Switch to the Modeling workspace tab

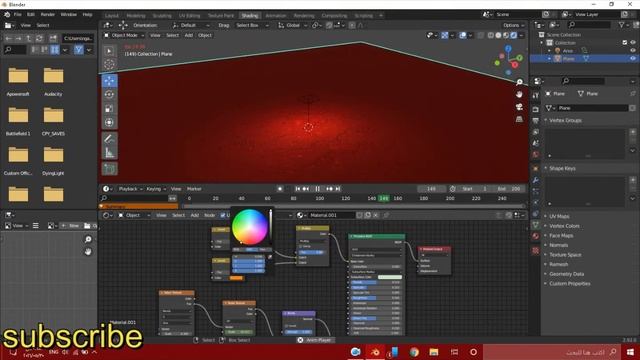tap(136, 16)
